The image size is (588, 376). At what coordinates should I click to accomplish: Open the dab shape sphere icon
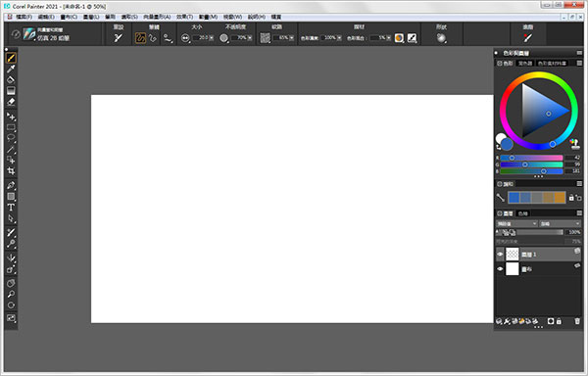tap(441, 38)
